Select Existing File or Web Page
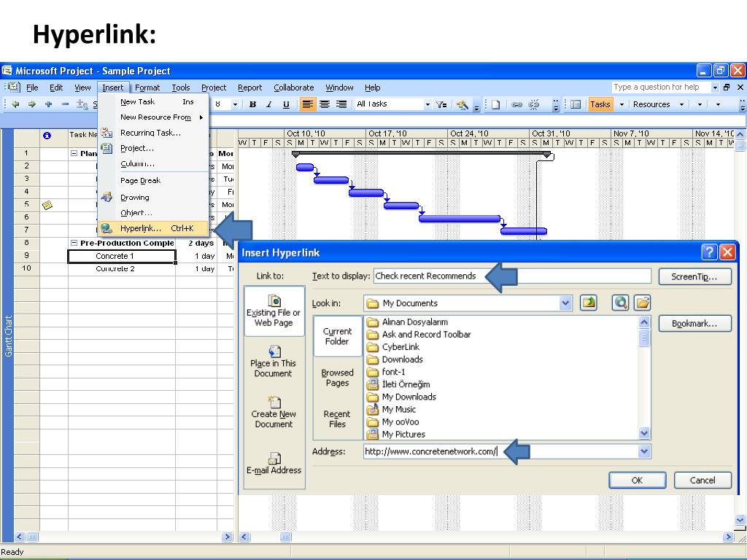 [x=274, y=311]
